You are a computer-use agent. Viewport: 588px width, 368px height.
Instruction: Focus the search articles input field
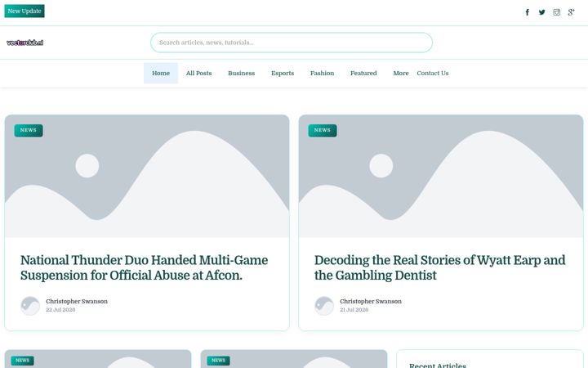point(292,43)
